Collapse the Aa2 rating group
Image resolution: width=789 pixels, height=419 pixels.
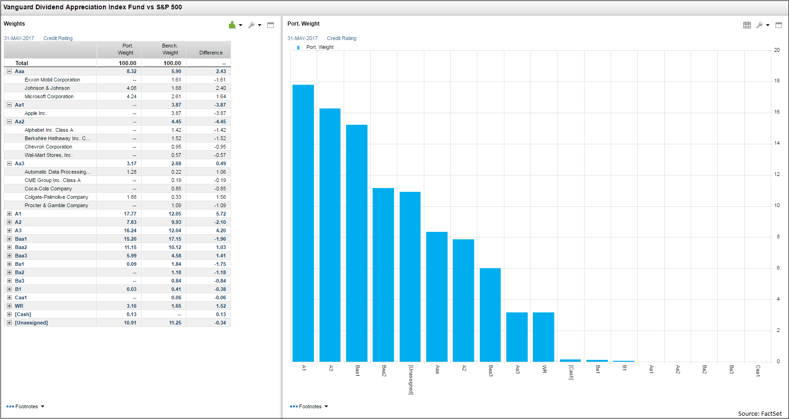coord(9,121)
